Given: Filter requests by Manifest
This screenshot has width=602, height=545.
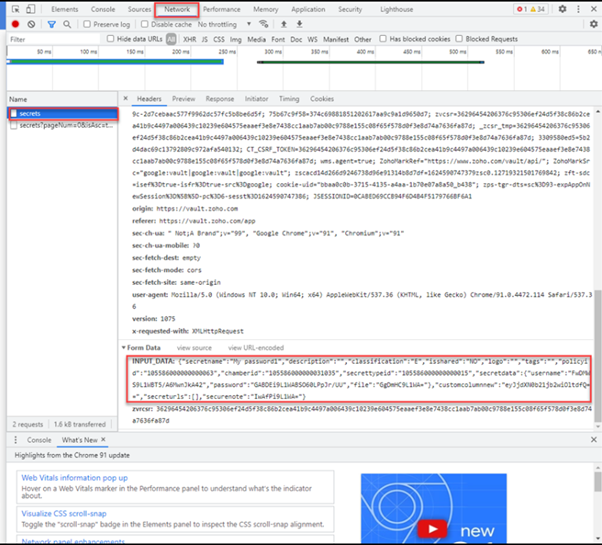Looking at the screenshot, I should point(336,39).
